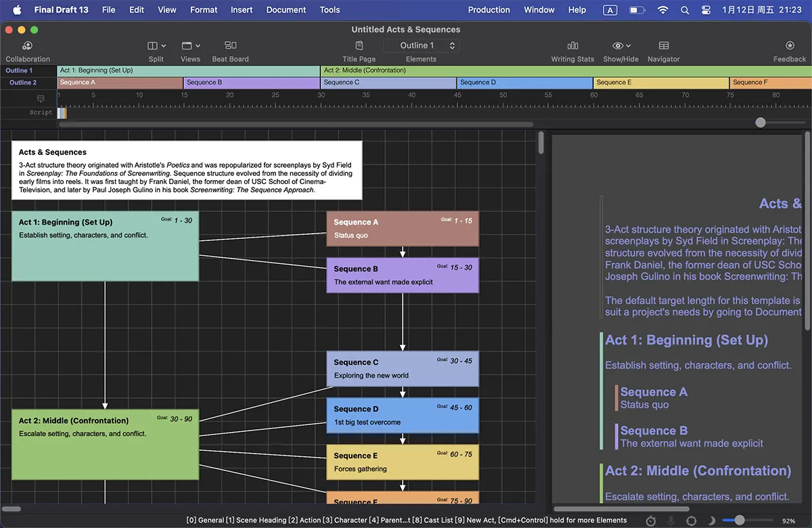Adjust the zoom slider at 92%

(740, 521)
